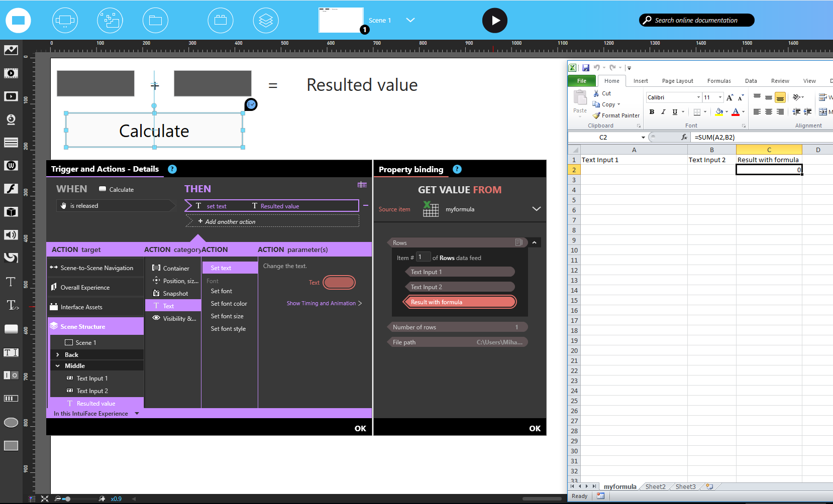The image size is (833, 504).
Task: Click the Format Painter icon in Excel
Action: tap(597, 115)
